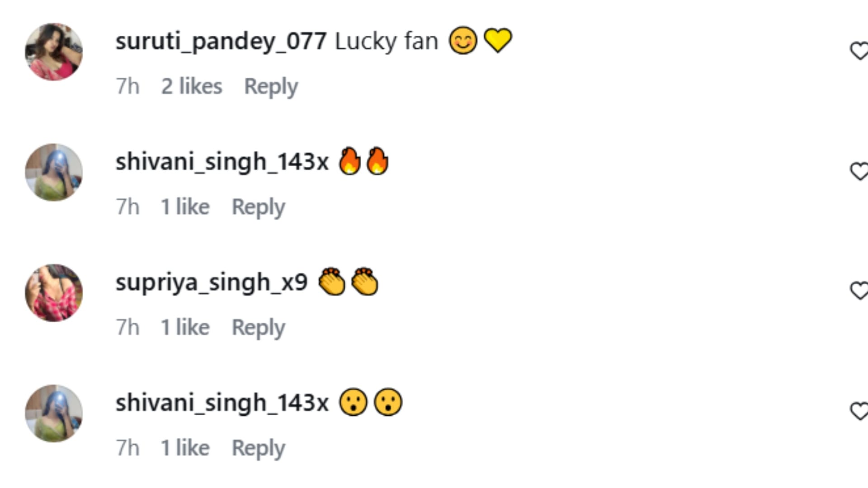
Task: Like suruti_pandey_077's Lucky fan comment
Action: point(859,51)
